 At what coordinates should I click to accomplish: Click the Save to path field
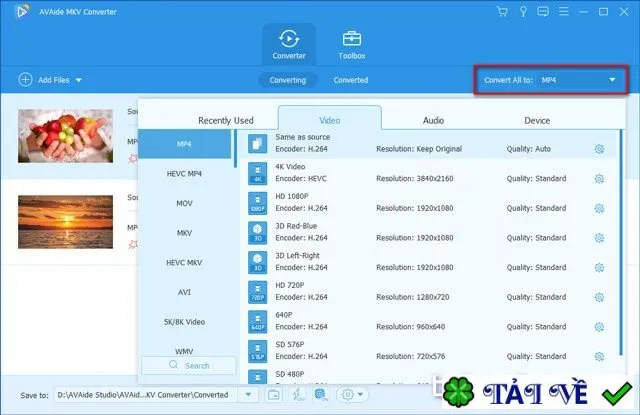147,395
